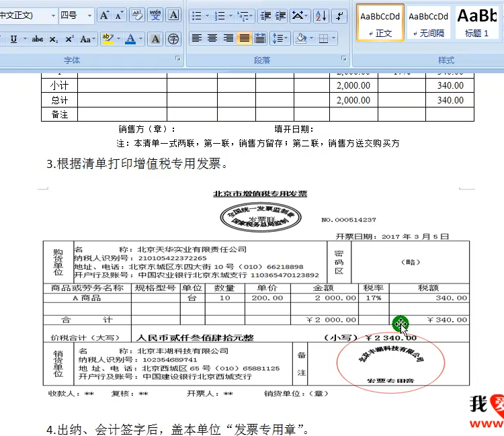Click the Distributed alignment button
This screenshot has width=504, height=436.
point(259,38)
